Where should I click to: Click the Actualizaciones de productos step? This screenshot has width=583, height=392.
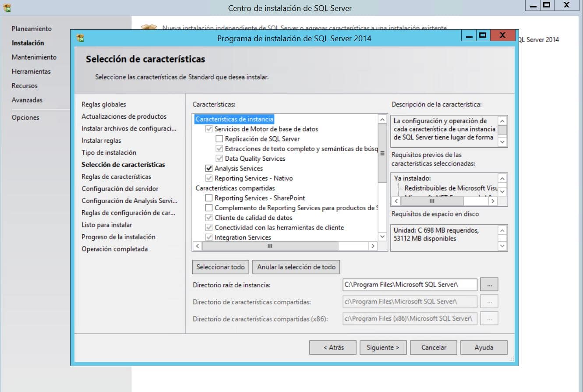124,117
